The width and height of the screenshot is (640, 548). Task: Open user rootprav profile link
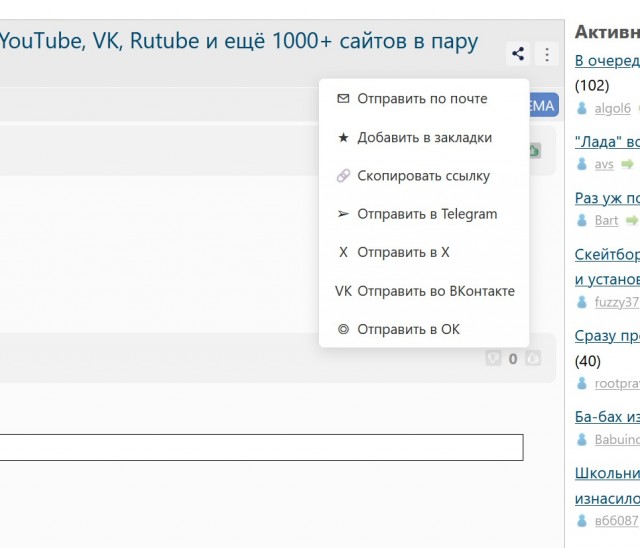click(x=617, y=383)
